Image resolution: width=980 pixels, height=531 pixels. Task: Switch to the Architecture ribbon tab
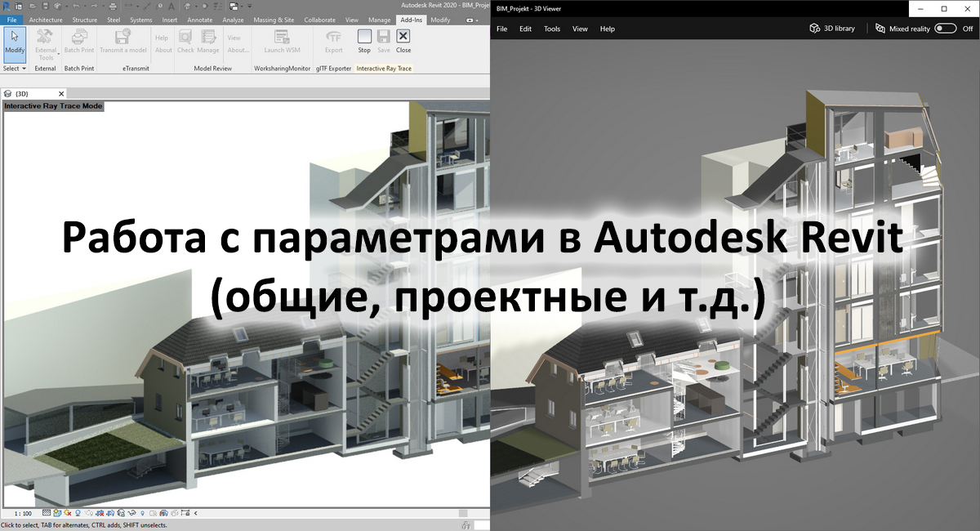(46, 19)
